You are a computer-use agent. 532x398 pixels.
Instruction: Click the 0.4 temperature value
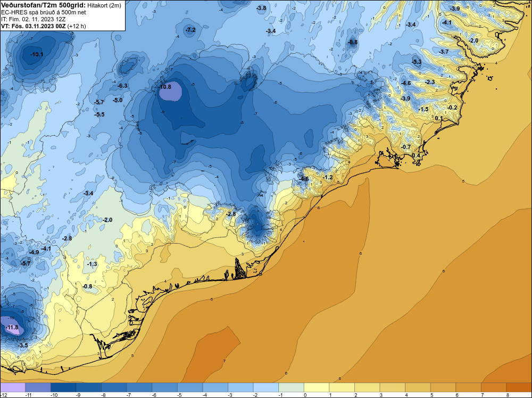[x=416, y=155]
